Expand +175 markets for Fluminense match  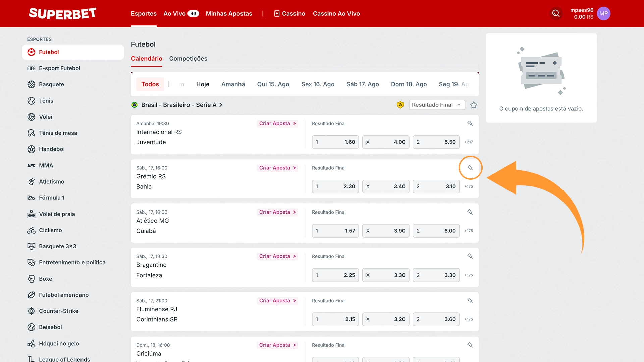click(x=469, y=319)
